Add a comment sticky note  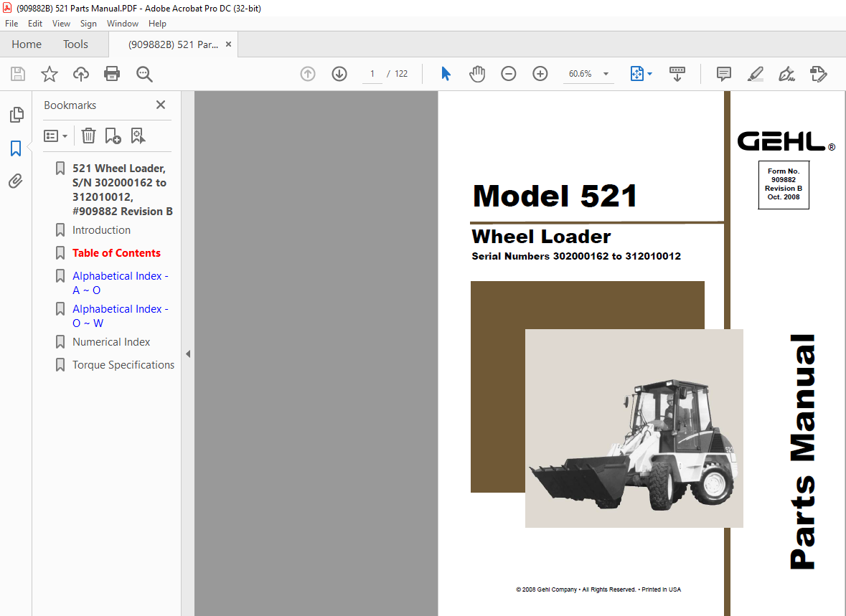[723, 74]
